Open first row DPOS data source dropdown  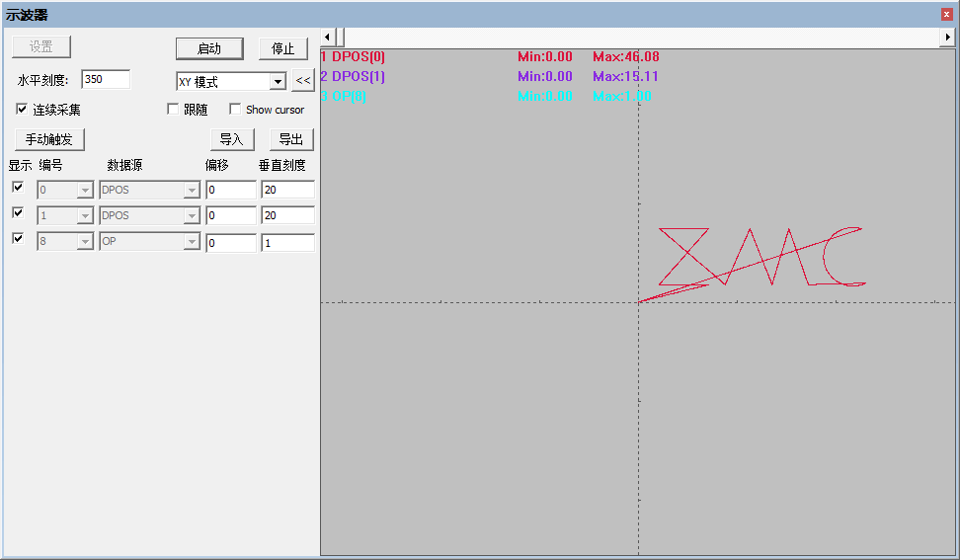coord(192,191)
